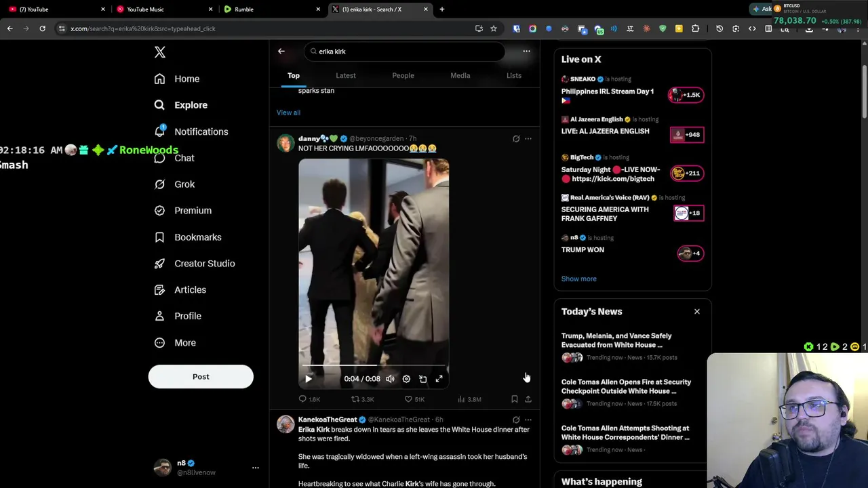Image resolution: width=868 pixels, height=488 pixels.
Task: Open video settings gear
Action: [x=406, y=379]
